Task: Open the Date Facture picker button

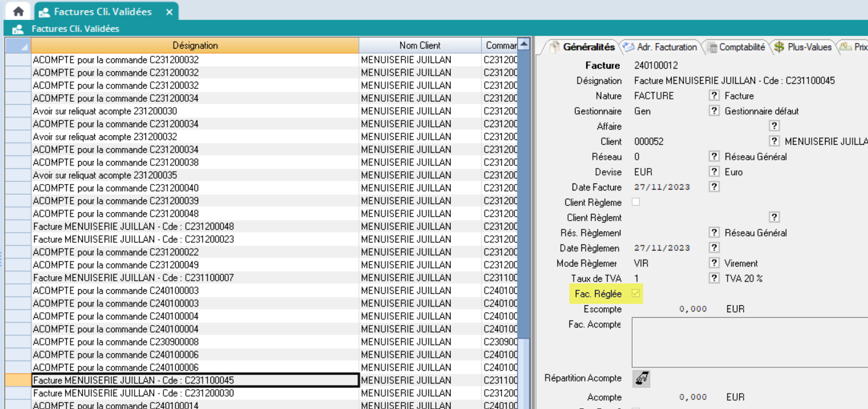Action: [x=714, y=187]
